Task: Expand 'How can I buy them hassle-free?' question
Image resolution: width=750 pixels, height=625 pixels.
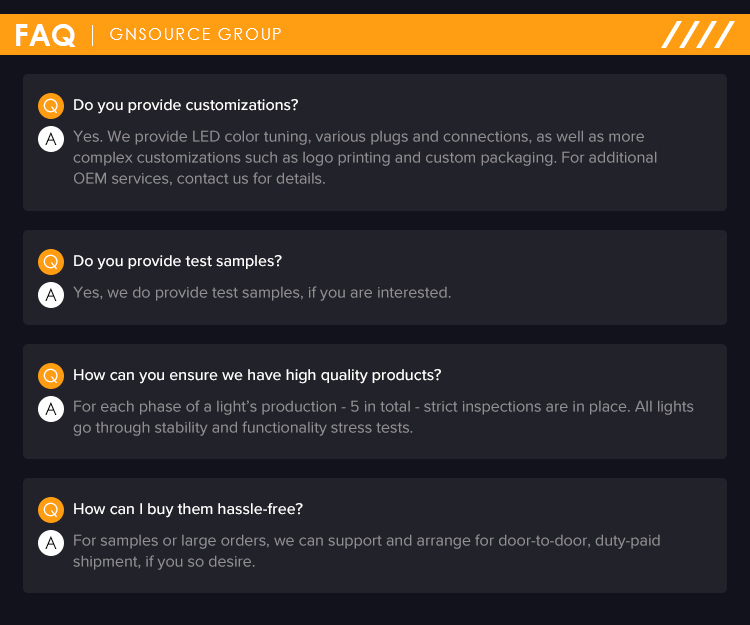Action: [x=188, y=509]
